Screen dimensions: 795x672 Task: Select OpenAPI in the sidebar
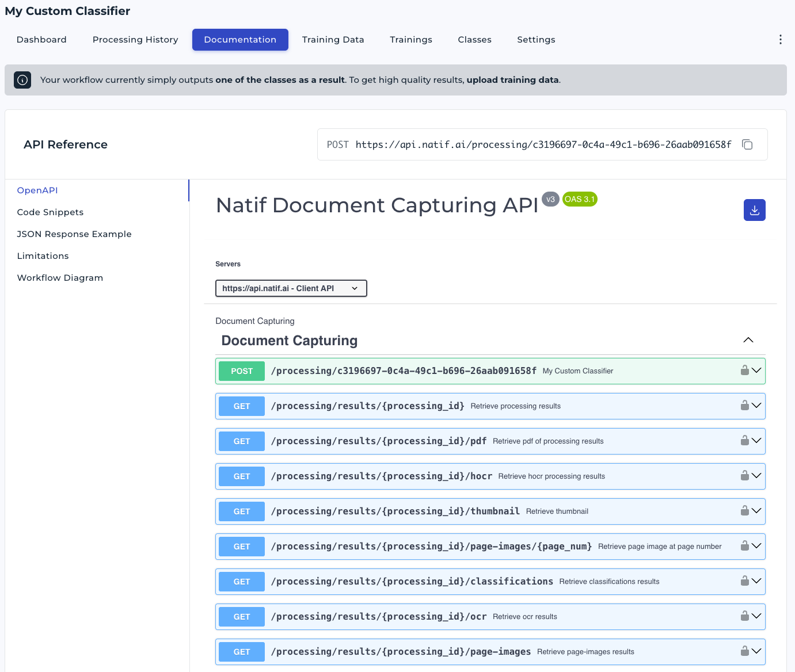(x=37, y=190)
